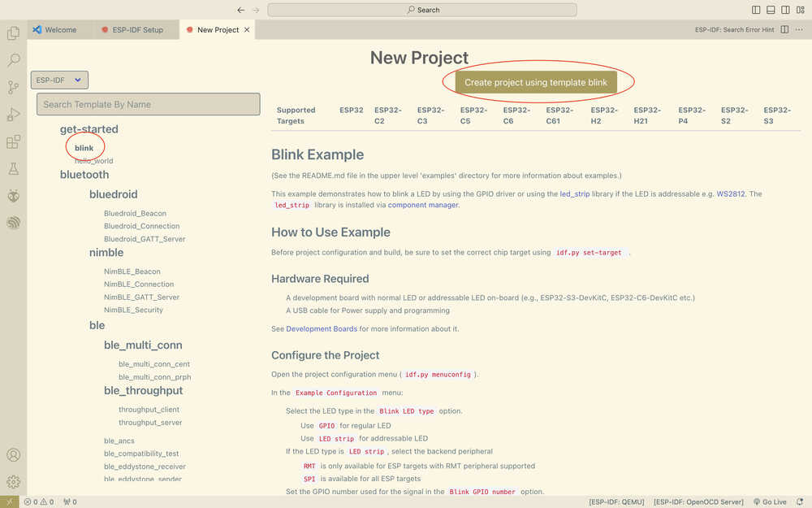The width and height of the screenshot is (812, 508).
Task: Open the Explorer view in the sidebar
Action: tap(13, 33)
